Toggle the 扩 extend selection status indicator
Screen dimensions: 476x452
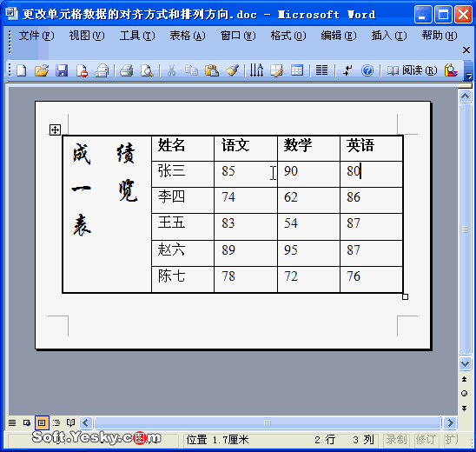point(451,440)
